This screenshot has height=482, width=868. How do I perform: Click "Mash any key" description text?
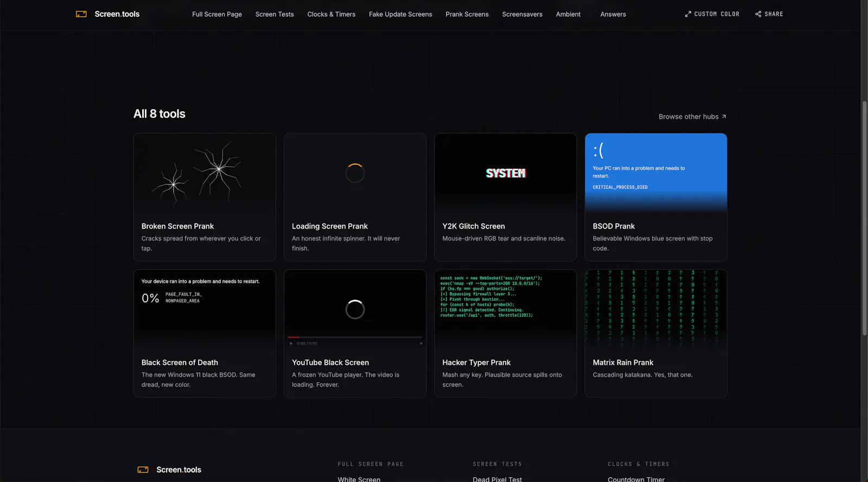click(502, 380)
